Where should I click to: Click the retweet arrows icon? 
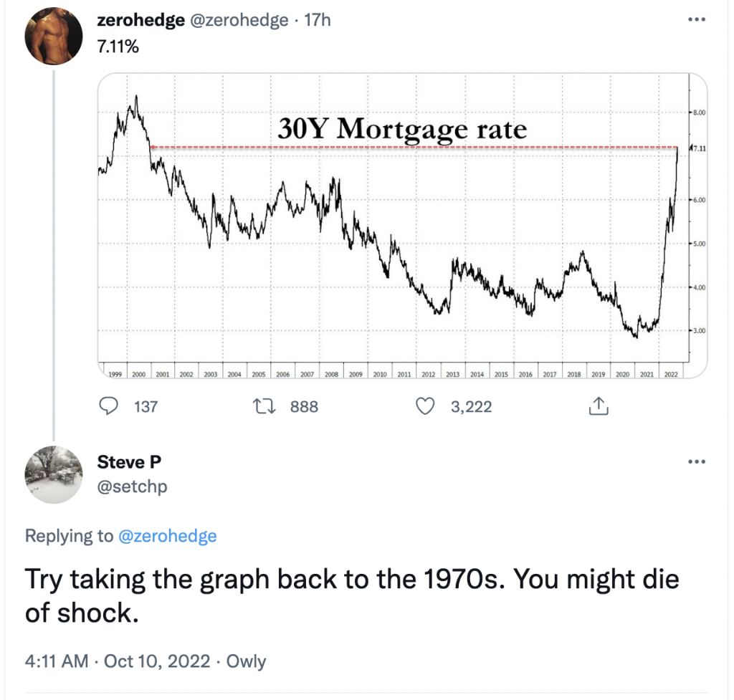pos(264,406)
